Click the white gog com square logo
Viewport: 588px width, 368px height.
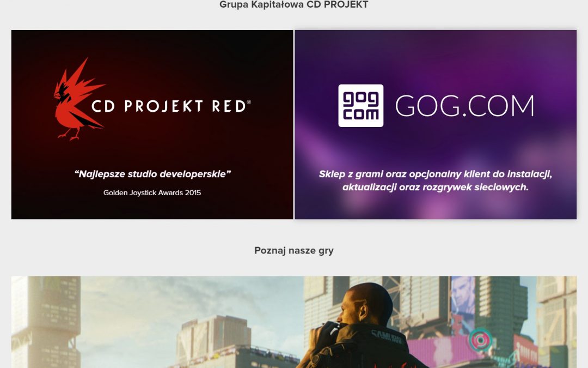361,106
